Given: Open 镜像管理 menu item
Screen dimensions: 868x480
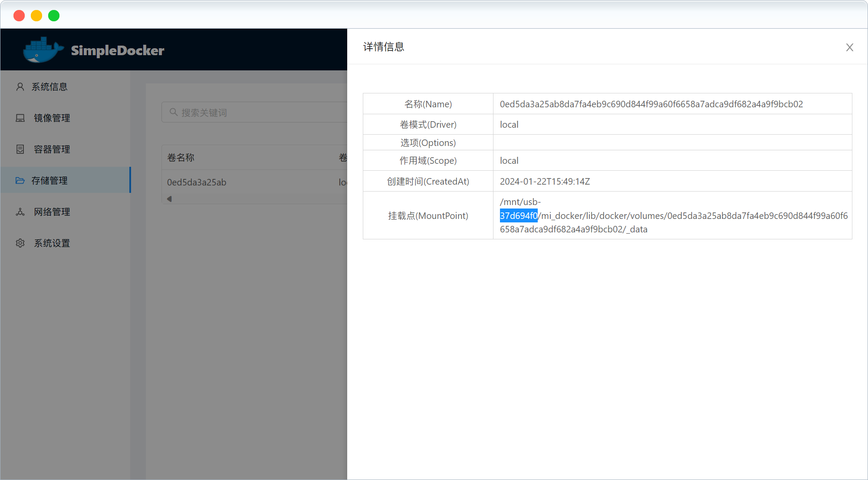Looking at the screenshot, I should pos(52,118).
